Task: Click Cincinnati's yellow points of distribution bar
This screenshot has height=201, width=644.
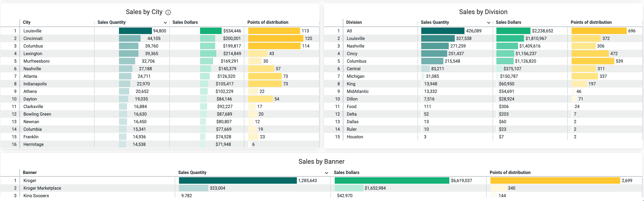Action: point(275,38)
